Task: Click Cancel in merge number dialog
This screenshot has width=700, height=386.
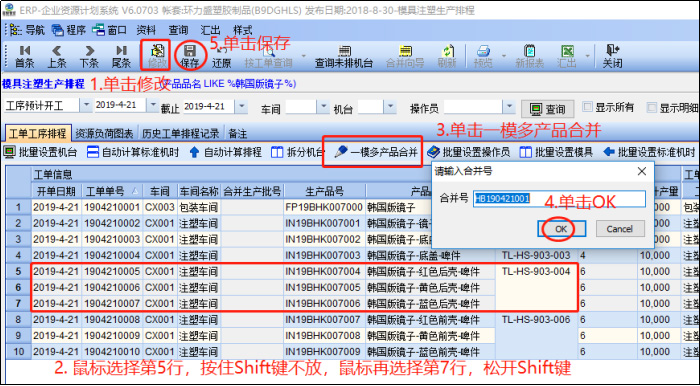Action: (x=620, y=229)
